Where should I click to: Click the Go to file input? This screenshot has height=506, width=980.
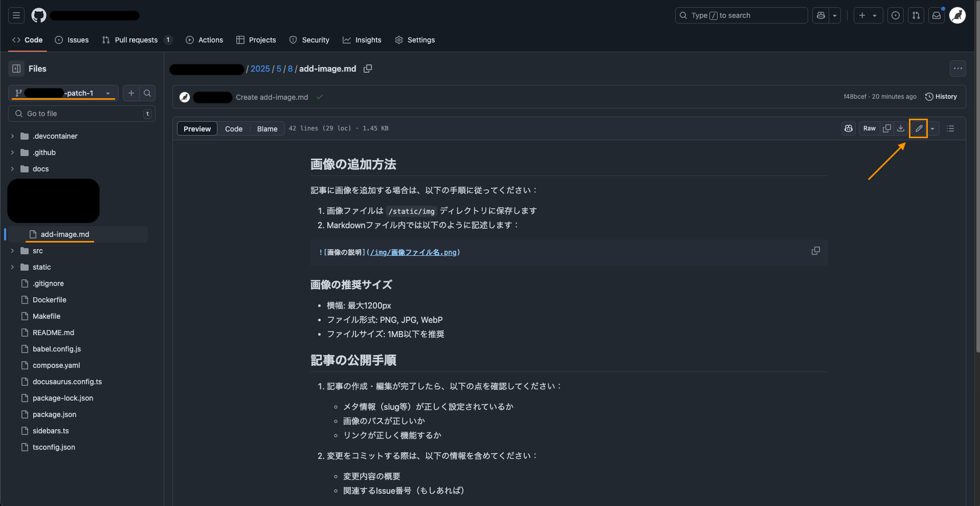[82, 114]
